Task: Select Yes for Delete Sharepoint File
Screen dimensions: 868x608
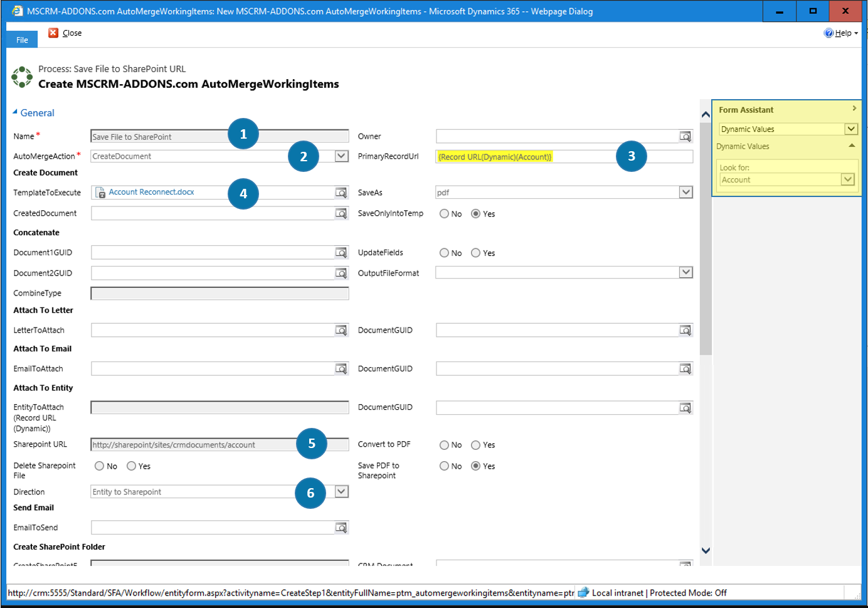Action: [x=131, y=466]
